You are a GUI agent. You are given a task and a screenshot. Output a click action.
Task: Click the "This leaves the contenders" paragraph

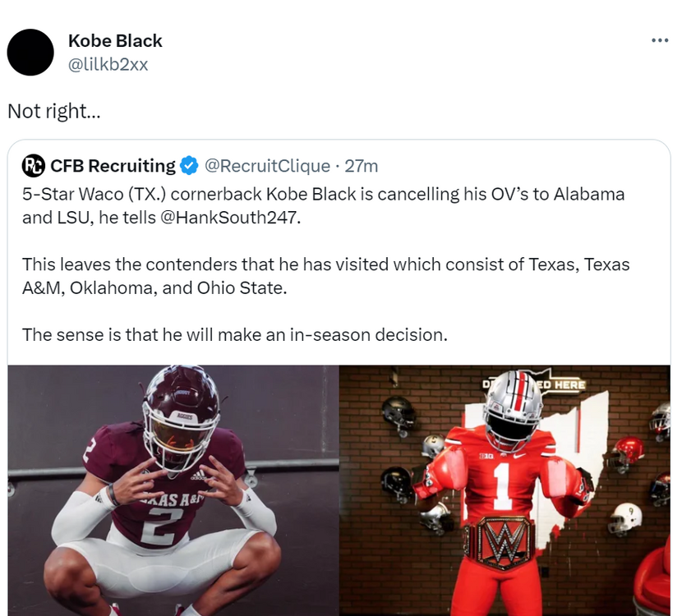[x=325, y=277]
